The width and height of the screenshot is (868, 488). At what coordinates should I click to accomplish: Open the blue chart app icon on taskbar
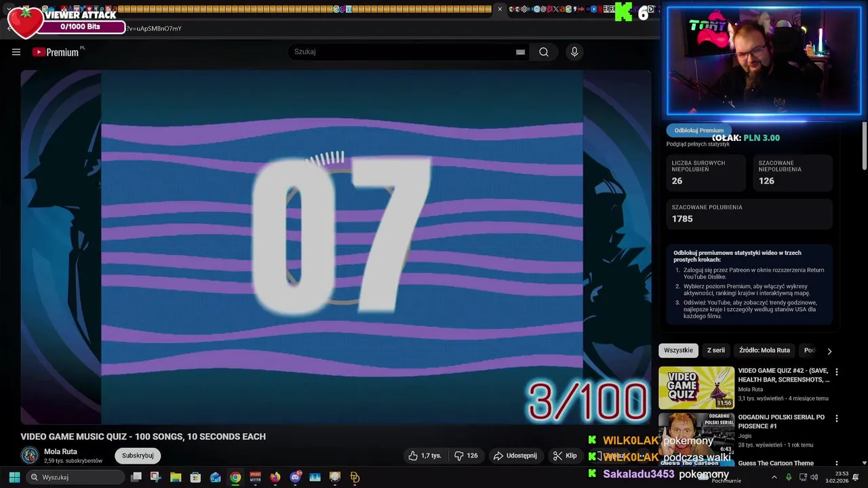(315, 477)
